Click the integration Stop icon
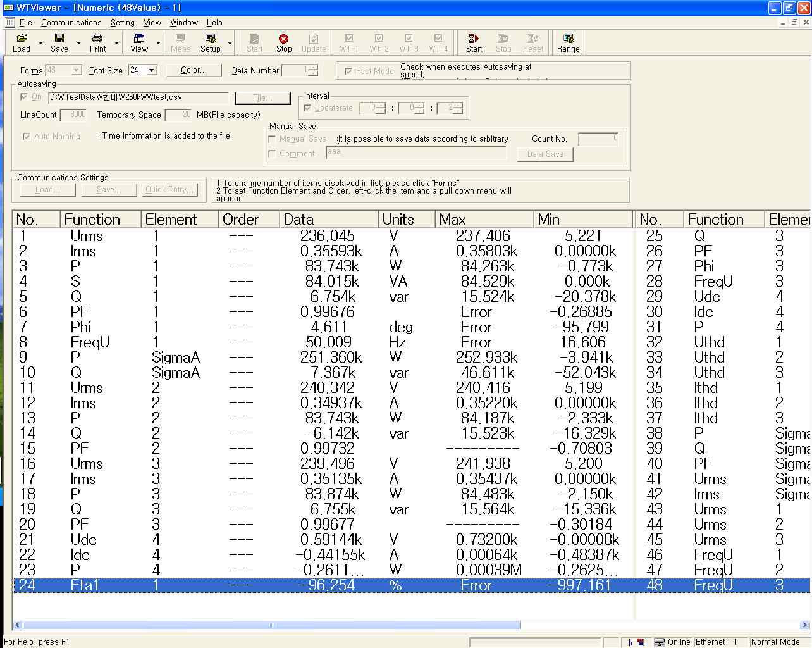The image size is (812, 648). (503, 42)
